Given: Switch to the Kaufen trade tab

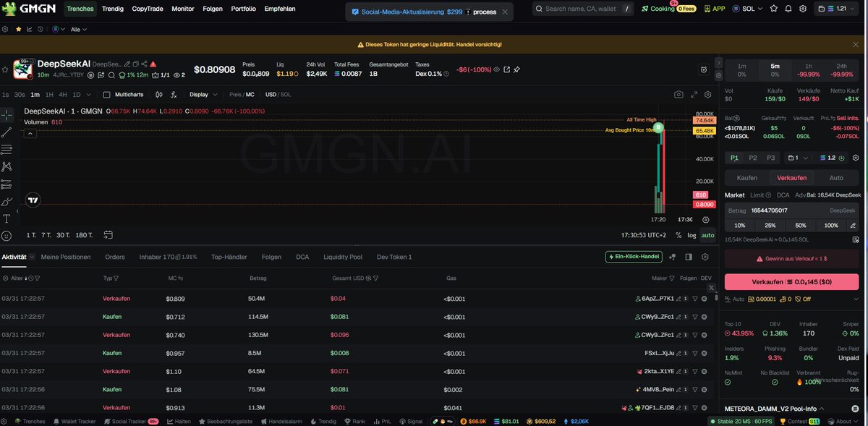Looking at the screenshot, I should (746, 177).
